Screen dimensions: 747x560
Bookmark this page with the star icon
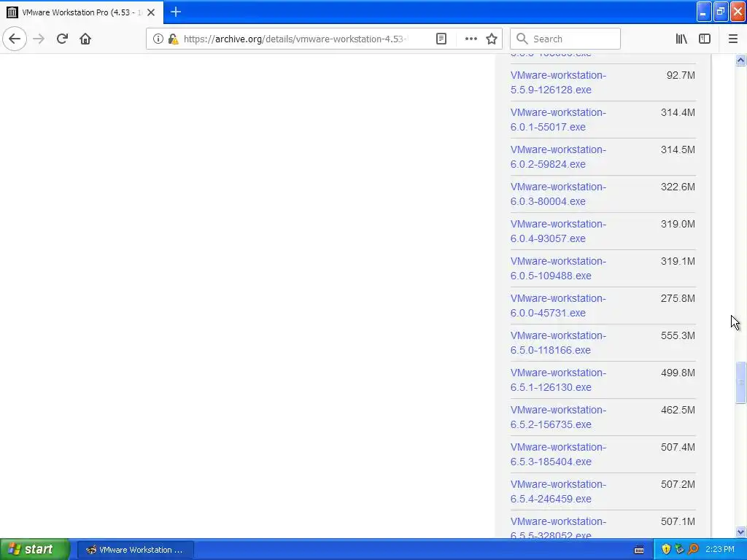click(492, 39)
